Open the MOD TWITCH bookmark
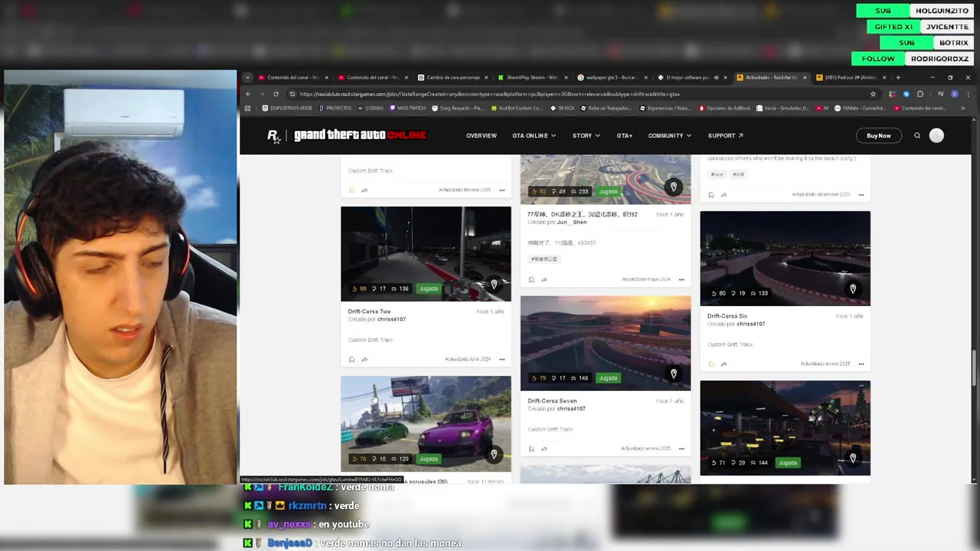Screen dimensions: 980x551 [x=407, y=108]
